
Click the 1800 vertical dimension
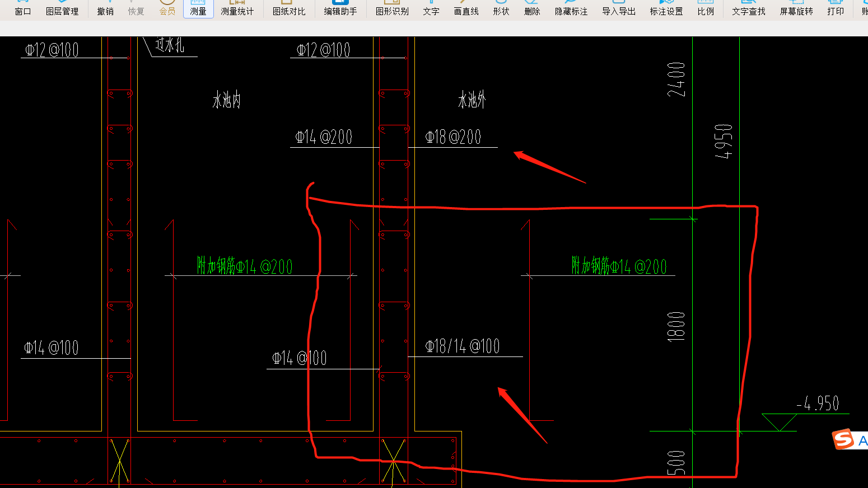point(676,326)
